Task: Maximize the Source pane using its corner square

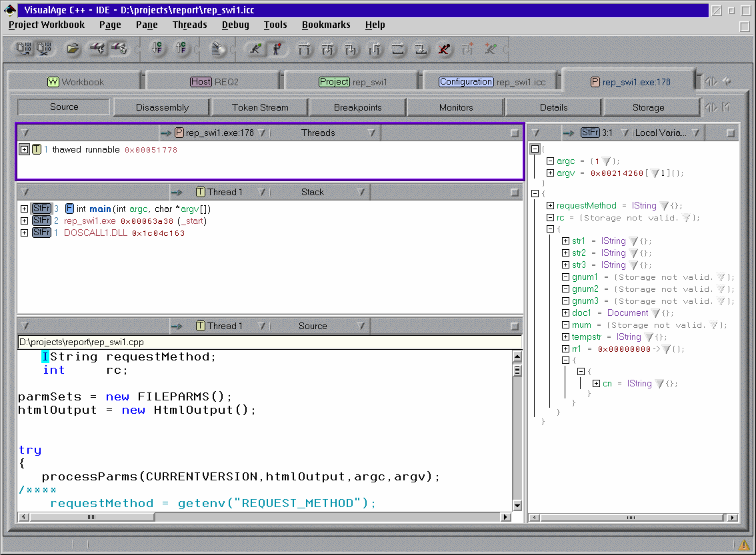Action: pyautogui.click(x=515, y=326)
